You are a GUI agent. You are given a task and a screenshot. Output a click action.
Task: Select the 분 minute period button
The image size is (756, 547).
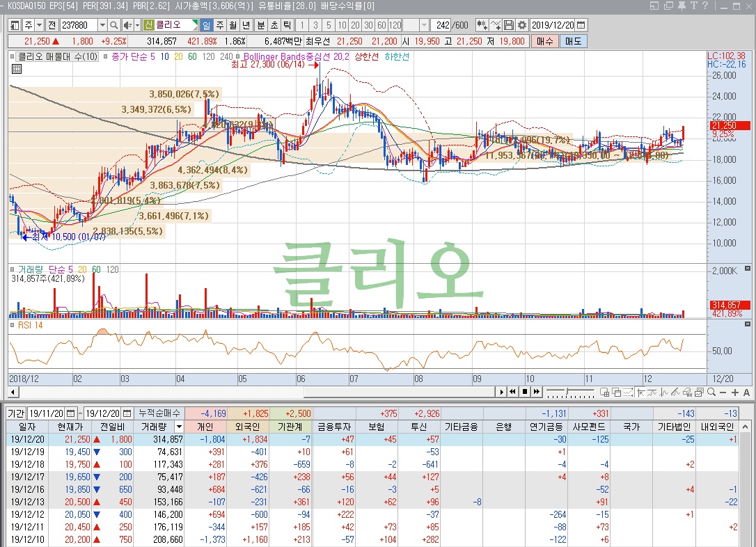[261, 25]
